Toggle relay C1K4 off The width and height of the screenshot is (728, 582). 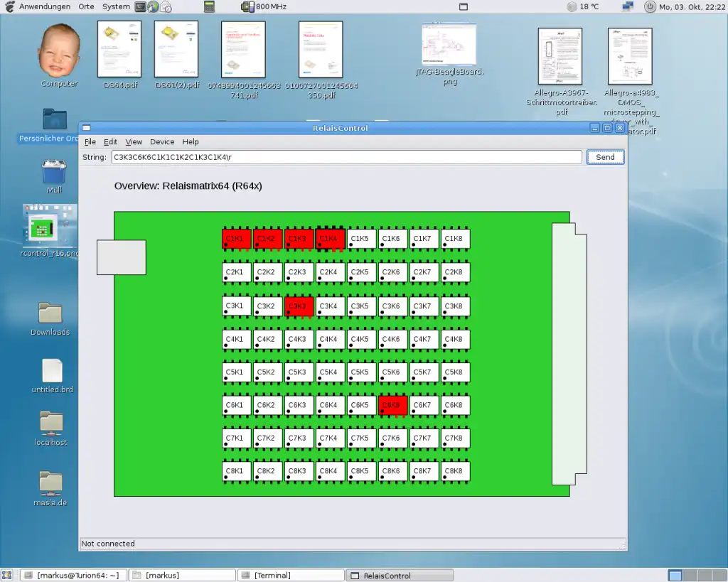tap(330, 239)
